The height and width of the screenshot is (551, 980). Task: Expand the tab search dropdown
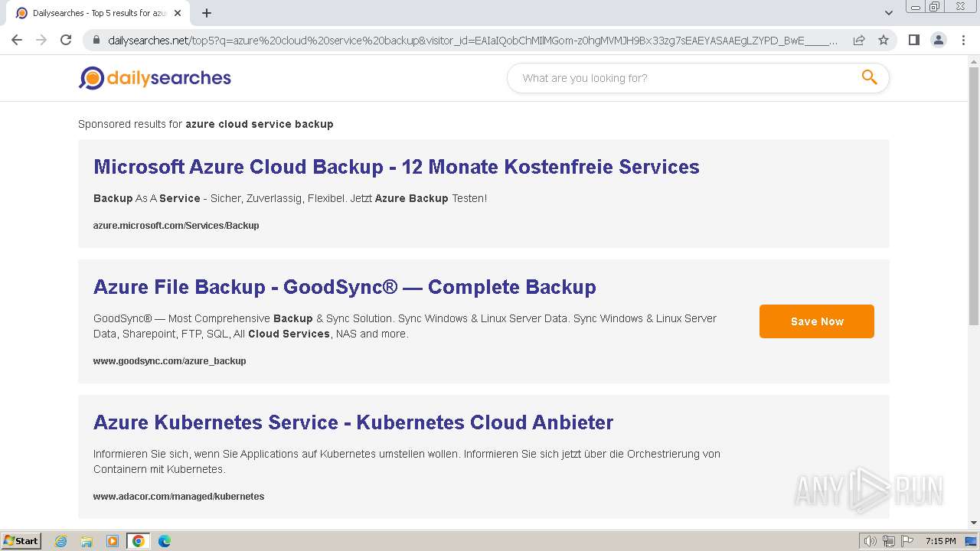889,13
